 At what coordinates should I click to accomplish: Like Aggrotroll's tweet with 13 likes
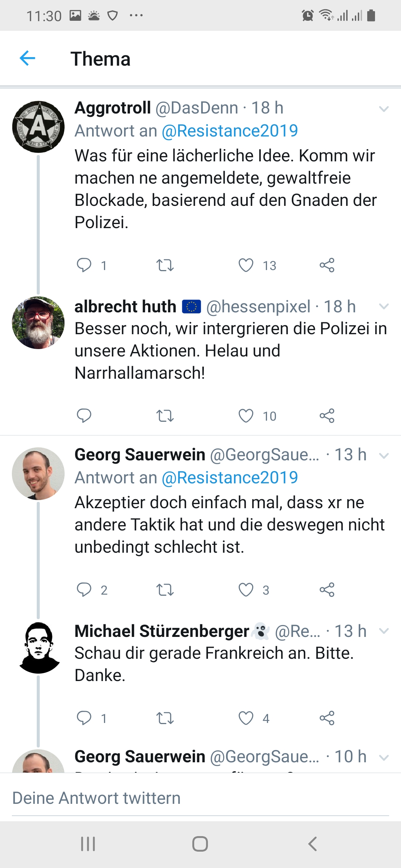[x=246, y=265]
